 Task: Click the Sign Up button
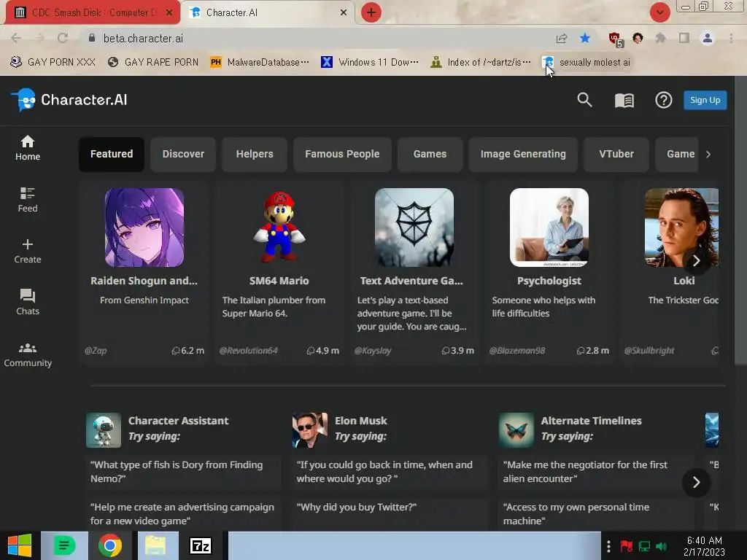[x=705, y=100]
